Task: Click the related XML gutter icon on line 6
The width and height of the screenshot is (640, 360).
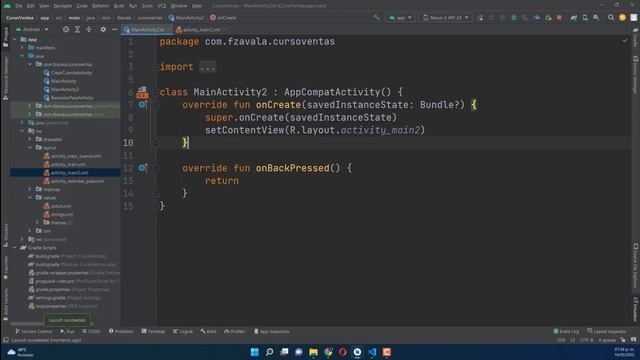Action: [142, 92]
